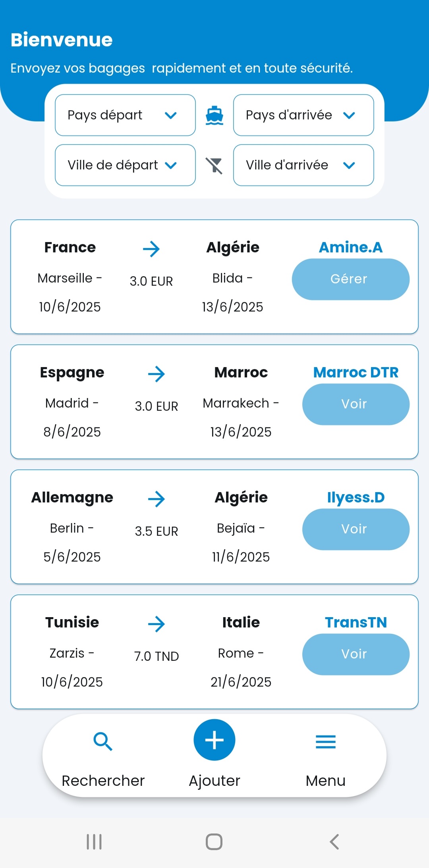Tap the Android back arrow
The image size is (429, 868).
pos(334,841)
